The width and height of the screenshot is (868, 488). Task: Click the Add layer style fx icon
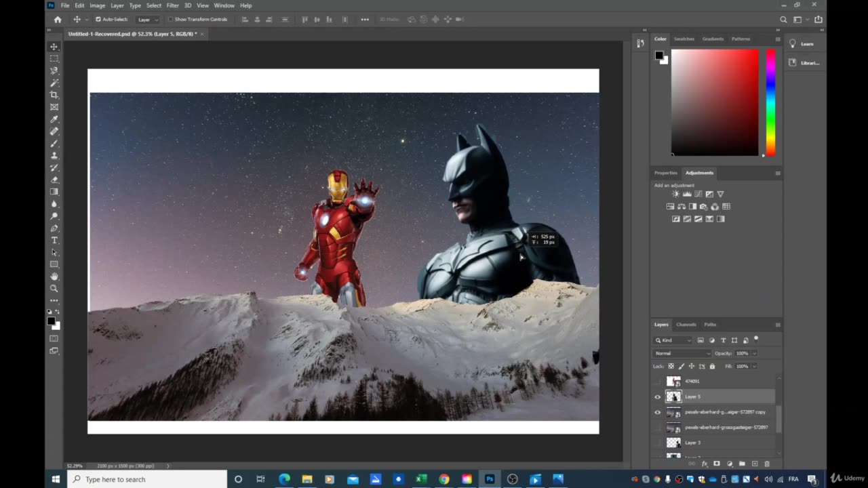click(x=705, y=464)
